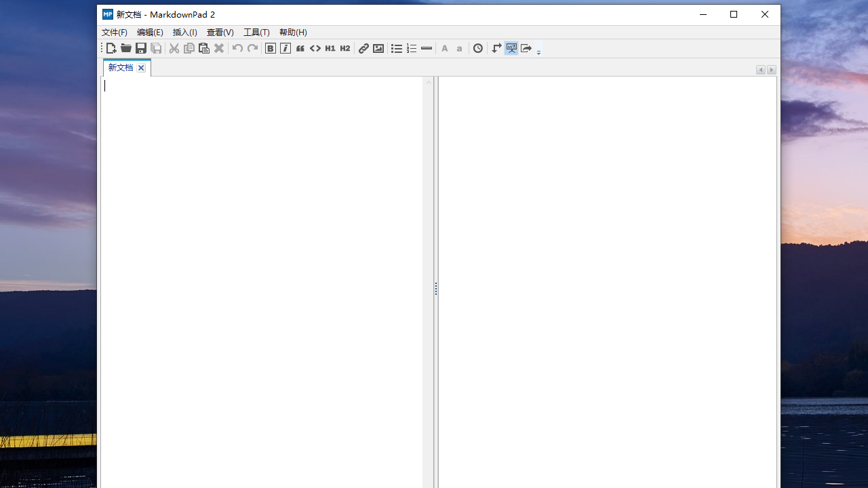Insert a code block with the angle brackets icon
The height and width of the screenshot is (488, 868).
tap(315, 48)
